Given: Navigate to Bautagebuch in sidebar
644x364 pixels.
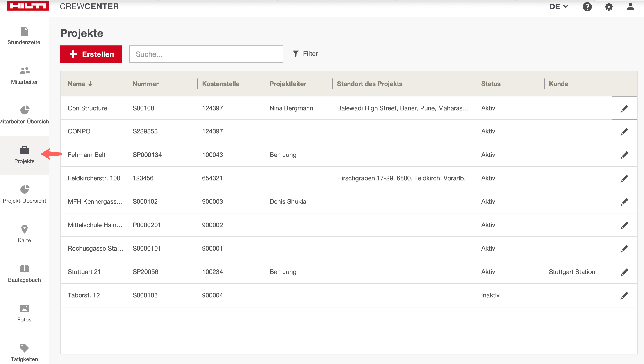Looking at the screenshot, I should 24,273.
